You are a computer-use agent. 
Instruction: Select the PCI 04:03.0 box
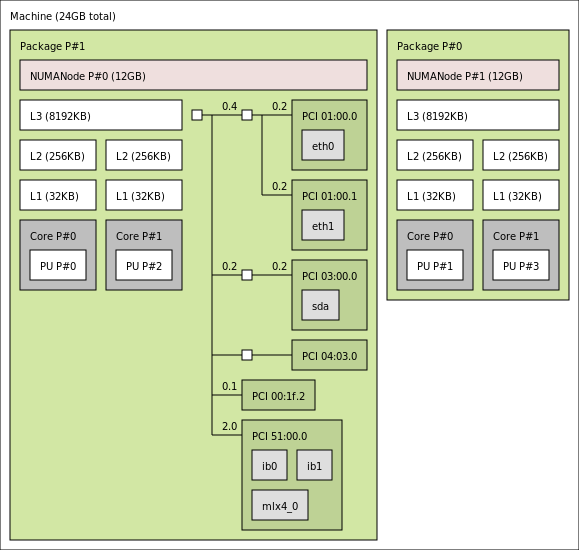[329, 355]
